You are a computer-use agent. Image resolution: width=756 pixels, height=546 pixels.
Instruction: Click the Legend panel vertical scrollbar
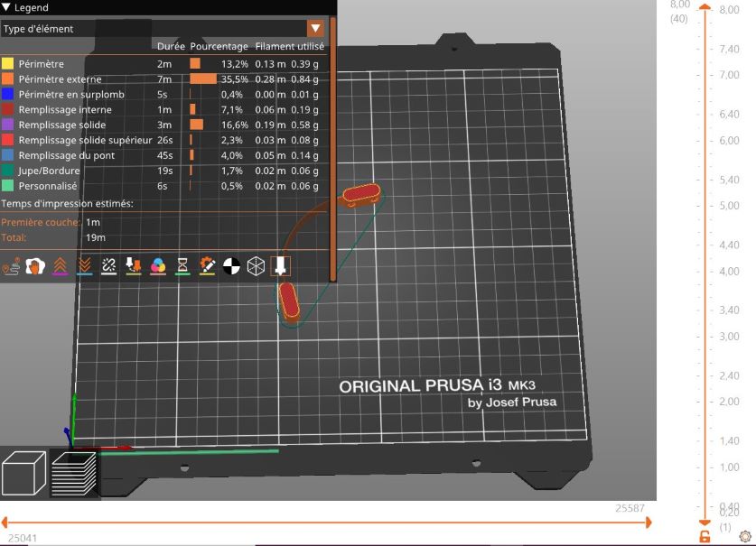(332, 150)
